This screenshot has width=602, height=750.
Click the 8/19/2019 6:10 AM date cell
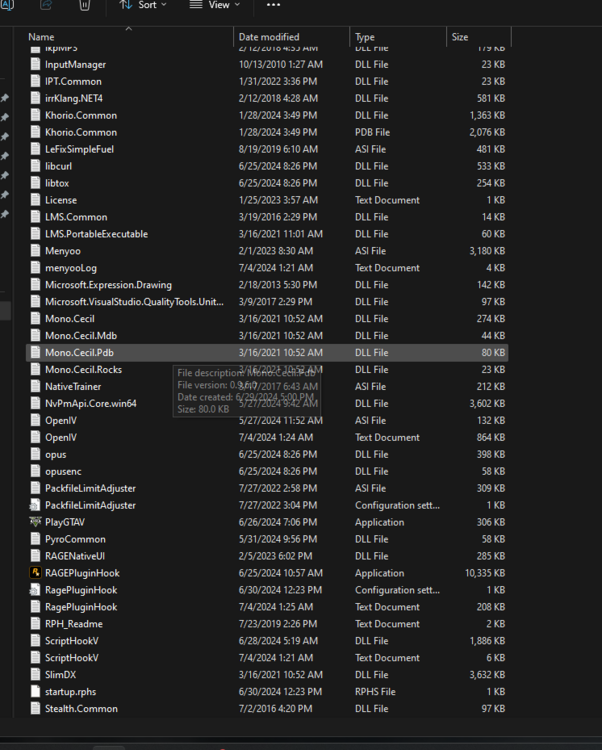(x=278, y=149)
